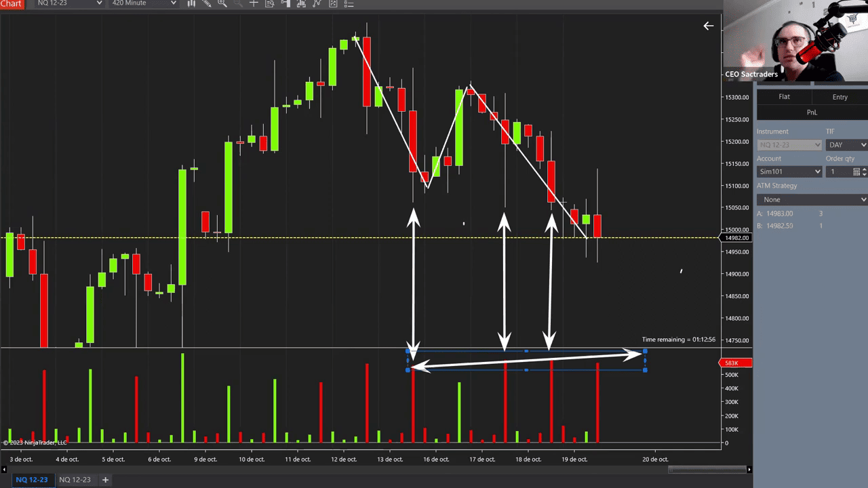Viewport: 868px width, 488px height.
Task: Click the zoom in magnifier icon
Action: click(222, 3)
